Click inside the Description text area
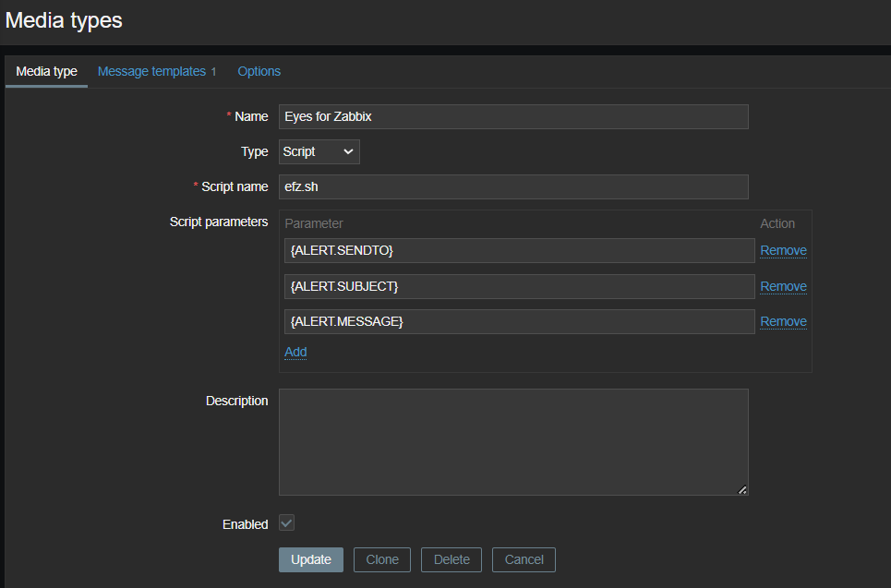Image resolution: width=891 pixels, height=588 pixels. tap(513, 441)
